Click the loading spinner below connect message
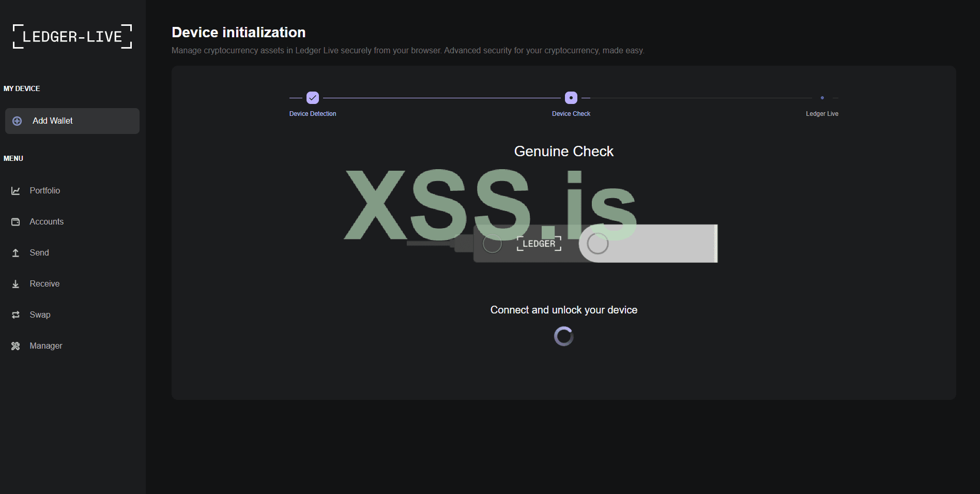Screen dimensions: 980x494 (564, 336)
